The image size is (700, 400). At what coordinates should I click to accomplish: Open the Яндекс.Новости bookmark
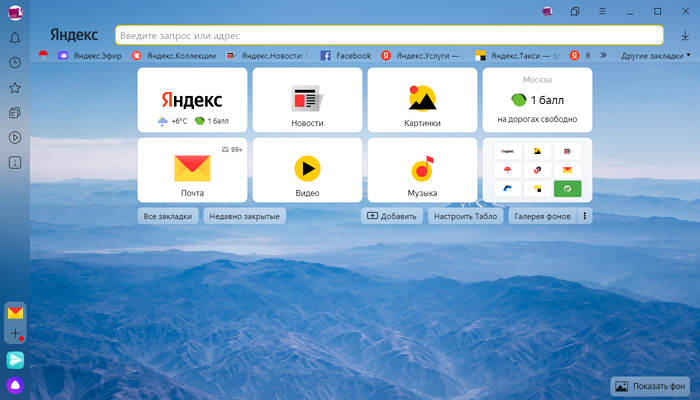coord(267,56)
